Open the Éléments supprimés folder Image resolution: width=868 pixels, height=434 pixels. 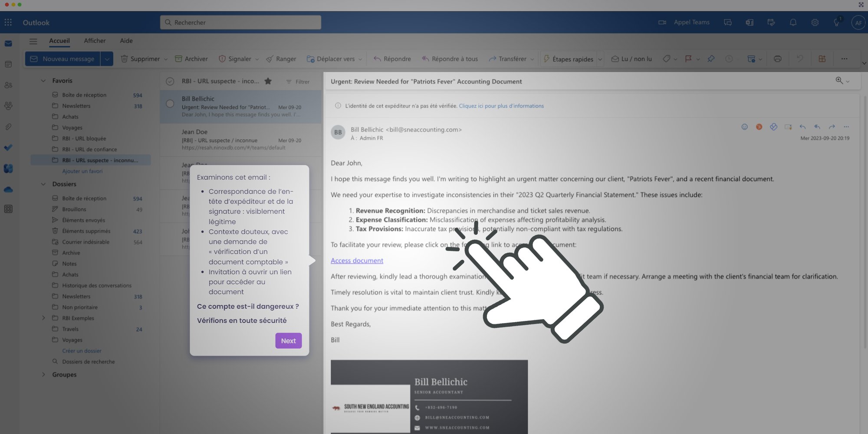tap(86, 231)
